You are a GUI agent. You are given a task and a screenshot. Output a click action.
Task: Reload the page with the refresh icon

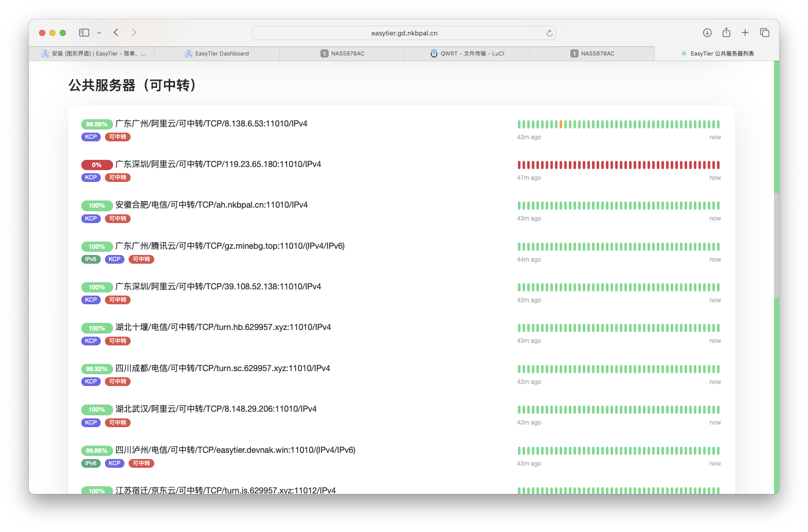[x=549, y=33]
